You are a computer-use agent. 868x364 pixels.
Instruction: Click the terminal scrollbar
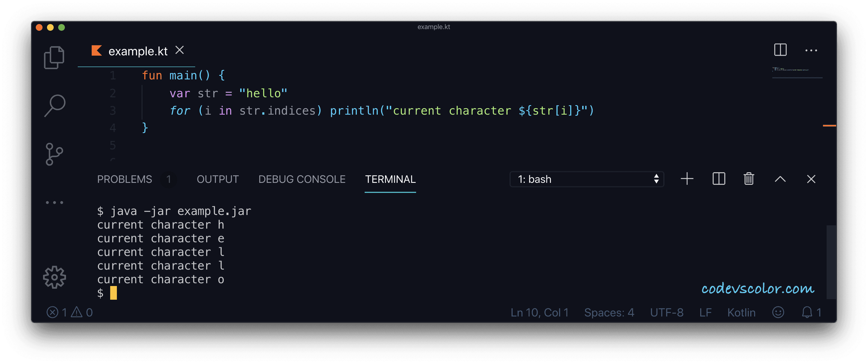[831, 262]
